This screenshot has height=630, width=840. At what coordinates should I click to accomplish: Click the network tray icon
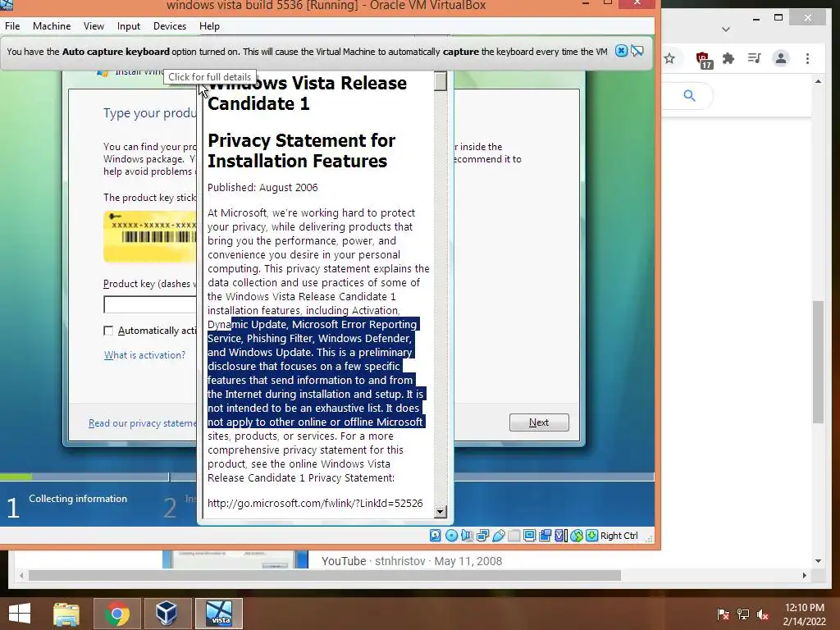click(743, 614)
